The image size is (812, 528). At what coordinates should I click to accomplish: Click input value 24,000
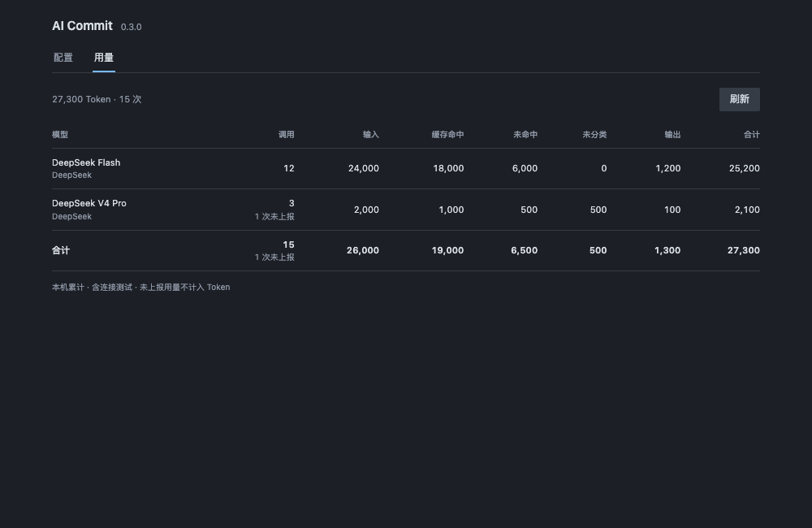[364, 168]
